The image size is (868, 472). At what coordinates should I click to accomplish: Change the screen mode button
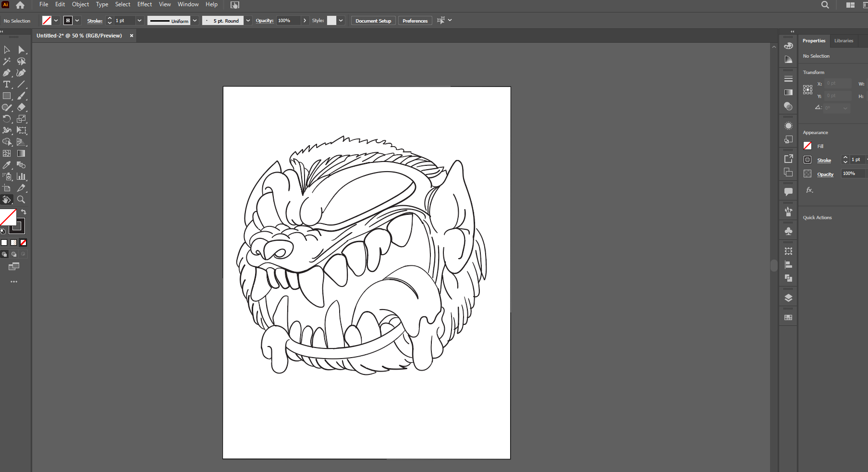(x=14, y=266)
